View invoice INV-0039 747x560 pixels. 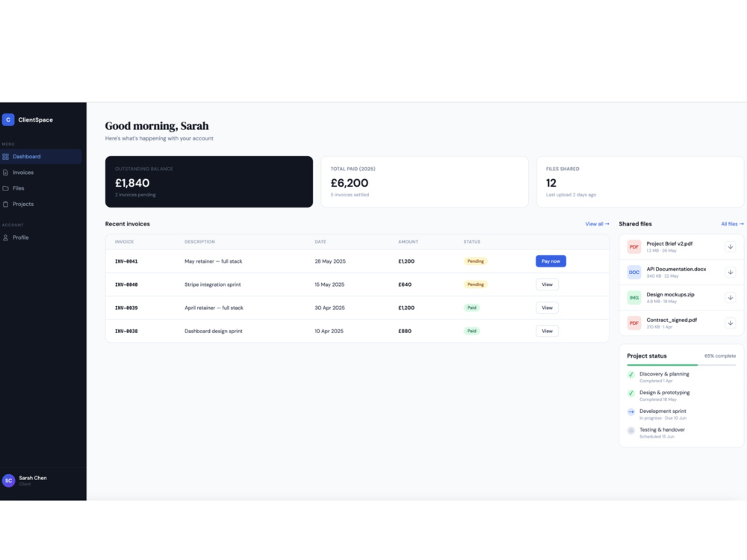pos(547,308)
